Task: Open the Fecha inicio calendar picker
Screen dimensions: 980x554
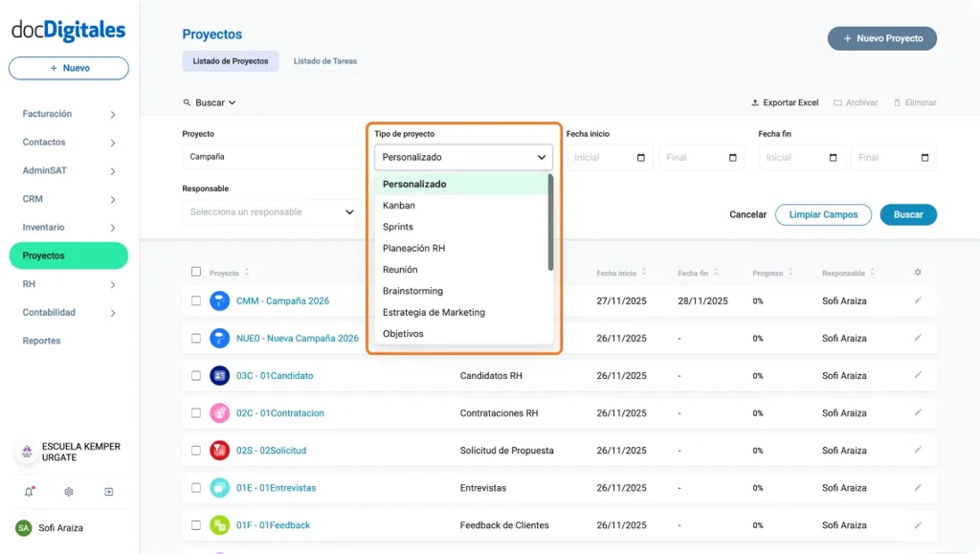Action: point(639,157)
